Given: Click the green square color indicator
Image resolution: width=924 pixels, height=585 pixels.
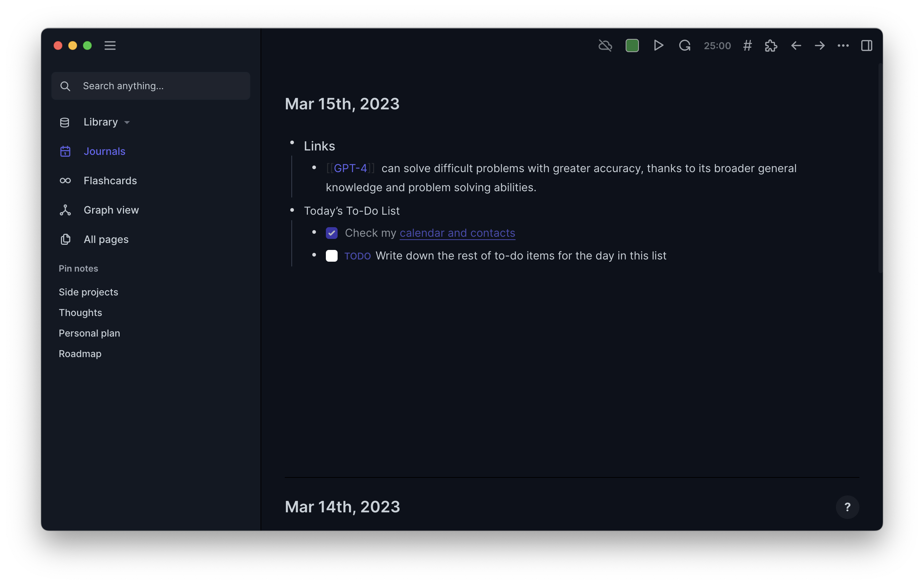Looking at the screenshot, I should pos(632,46).
